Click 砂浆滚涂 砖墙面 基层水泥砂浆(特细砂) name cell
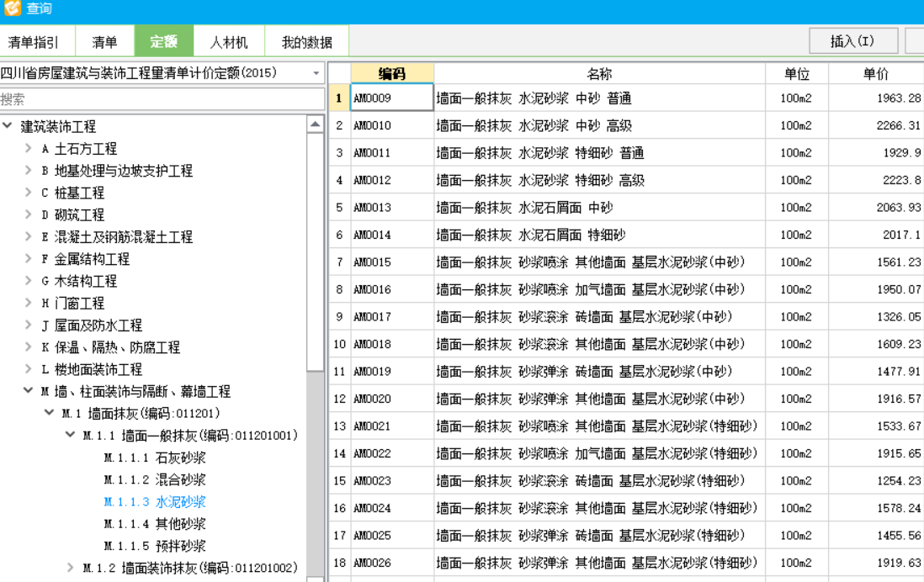The height and width of the screenshot is (582, 924). pos(599,481)
